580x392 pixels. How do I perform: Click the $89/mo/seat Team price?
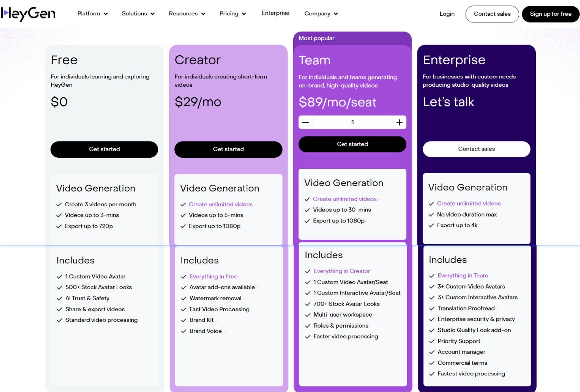337,102
